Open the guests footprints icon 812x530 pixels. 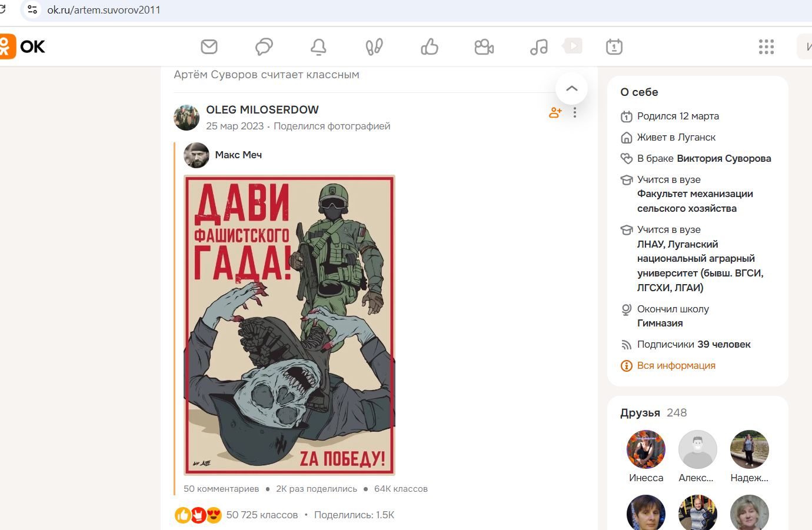coord(374,46)
